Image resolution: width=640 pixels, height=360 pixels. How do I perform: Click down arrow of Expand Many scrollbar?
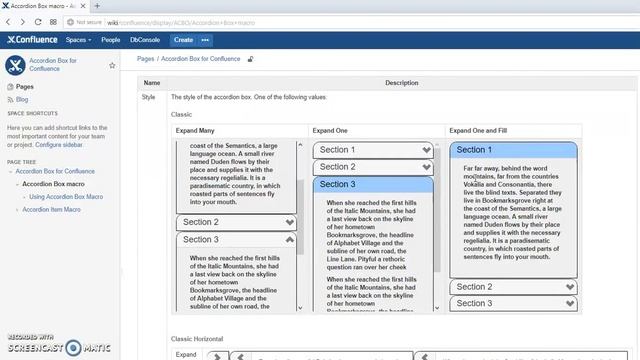point(300,308)
